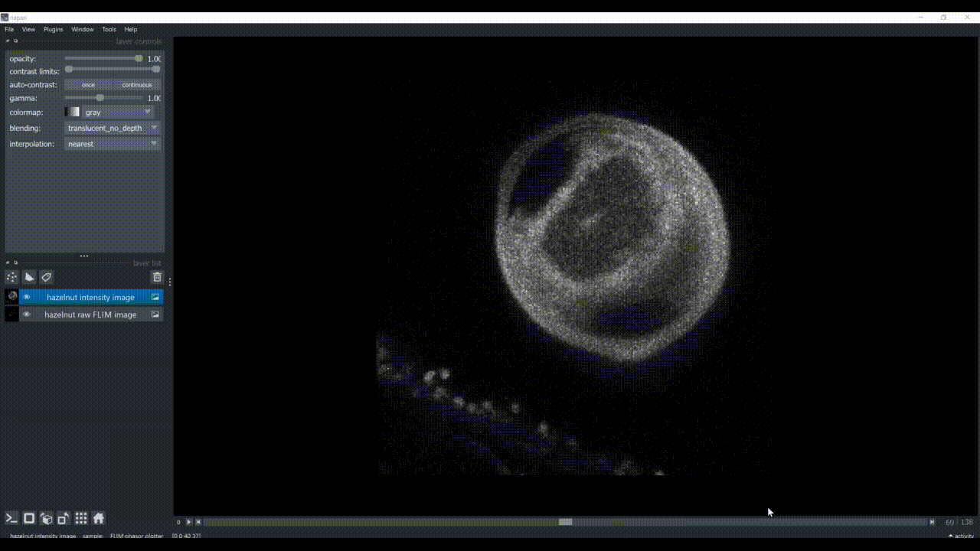Enable continuous auto-contrast

coord(137,84)
